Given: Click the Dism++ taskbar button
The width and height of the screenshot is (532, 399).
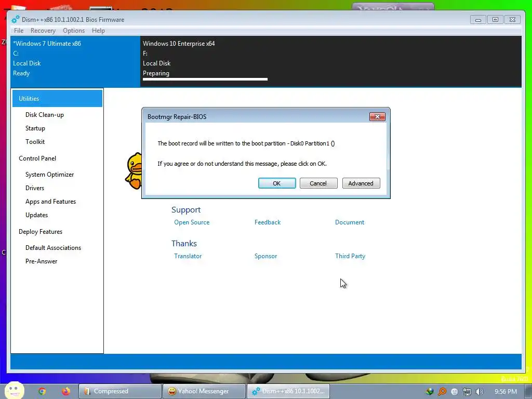Looking at the screenshot, I should (288, 391).
